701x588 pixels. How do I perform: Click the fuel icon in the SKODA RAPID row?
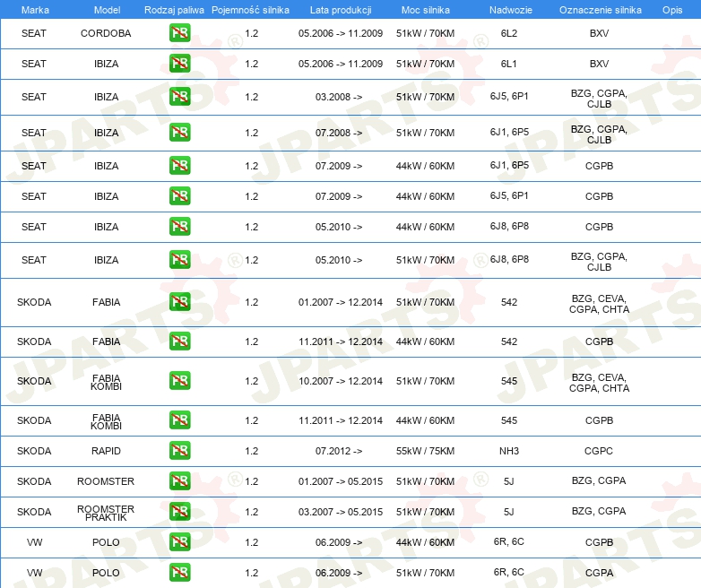179,450
